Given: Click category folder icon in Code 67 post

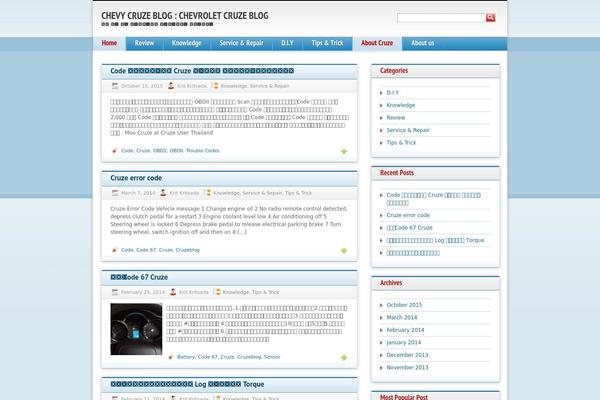Looking at the screenshot, I should (217, 292).
